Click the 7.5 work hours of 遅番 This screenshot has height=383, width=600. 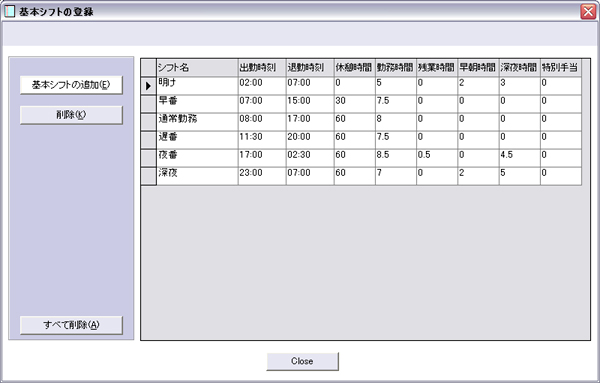(x=396, y=140)
